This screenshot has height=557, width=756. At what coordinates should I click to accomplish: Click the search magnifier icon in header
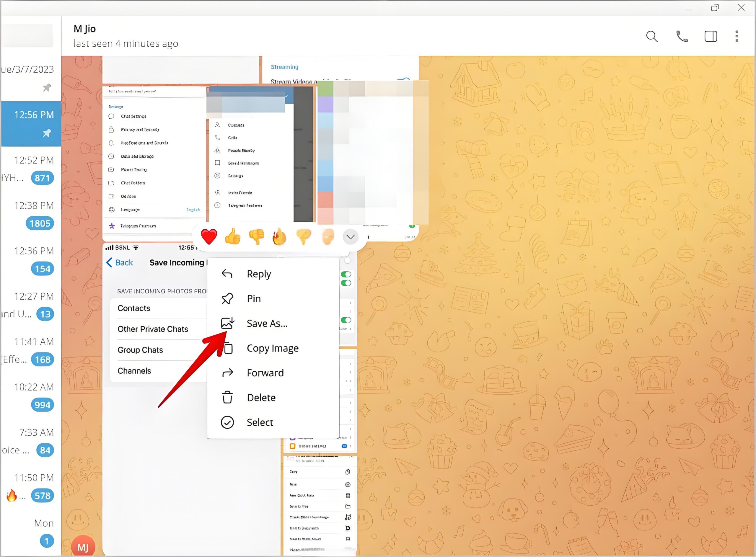point(651,36)
